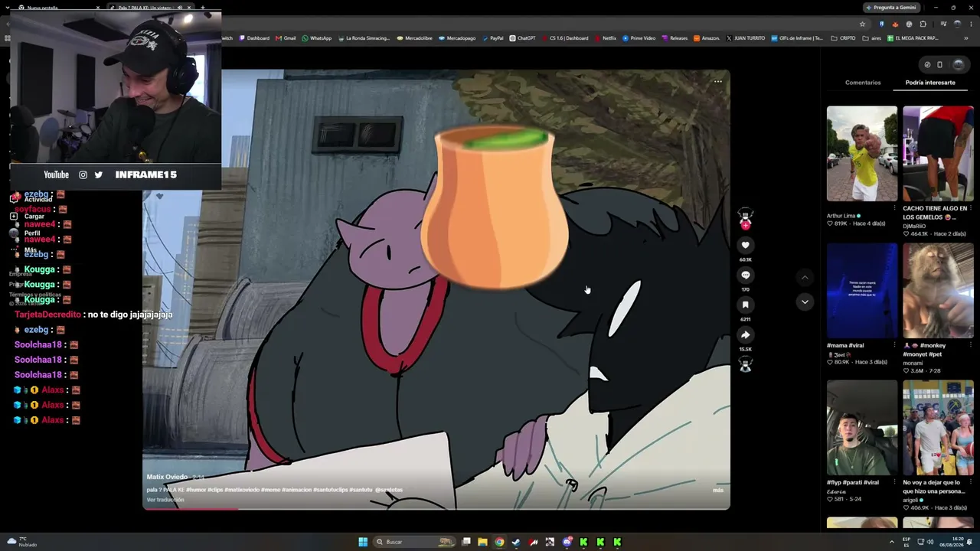This screenshot has width=980, height=551.
Task: Open Steam from the taskbar
Action: pos(516,542)
